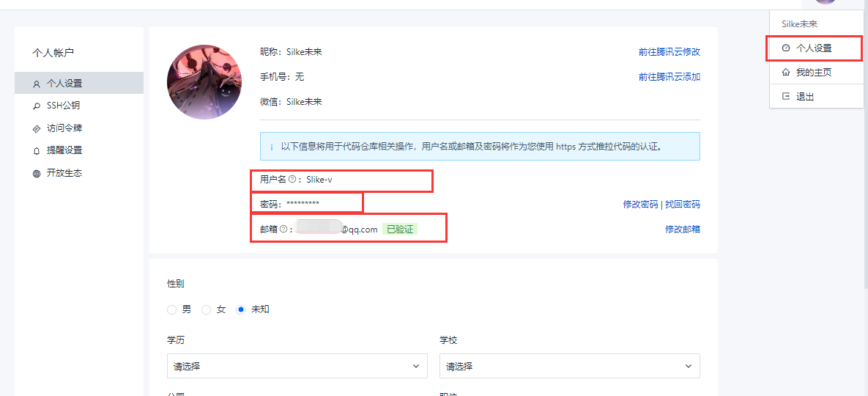
Task: Open the 学历 dropdown
Action: 297,366
